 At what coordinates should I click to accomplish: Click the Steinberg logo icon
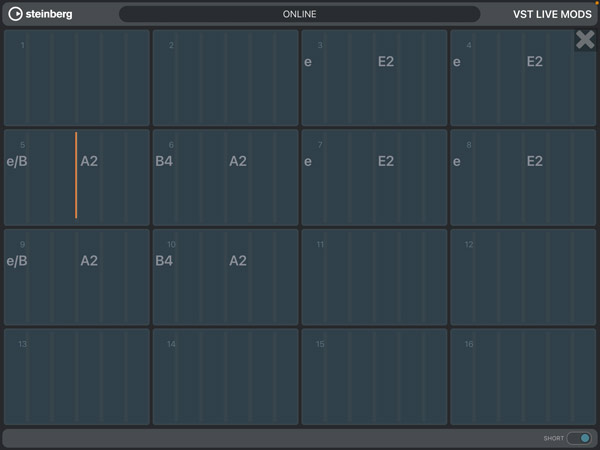pos(16,14)
